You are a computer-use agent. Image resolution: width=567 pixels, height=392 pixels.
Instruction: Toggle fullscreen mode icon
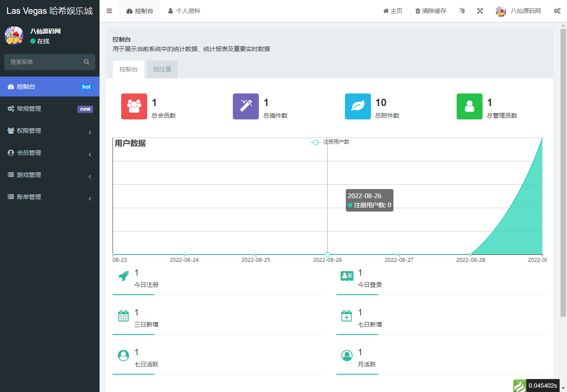click(480, 11)
